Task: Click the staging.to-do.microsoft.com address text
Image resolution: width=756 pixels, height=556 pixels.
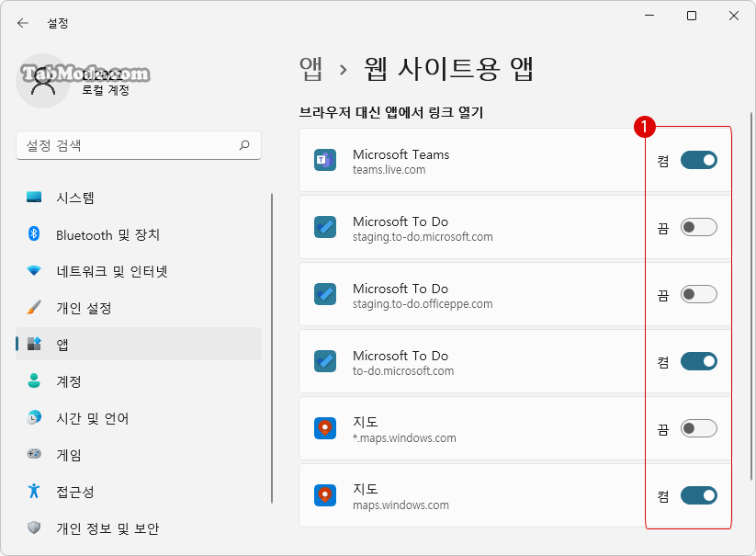Action: point(423,237)
